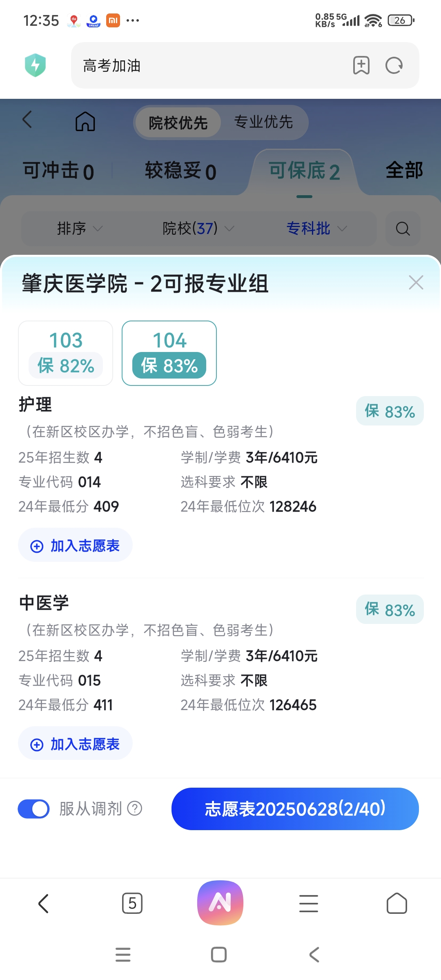Viewport: 441px width, 980px height.
Task: Open the 院校(37) filter dropdown
Action: 198,229
